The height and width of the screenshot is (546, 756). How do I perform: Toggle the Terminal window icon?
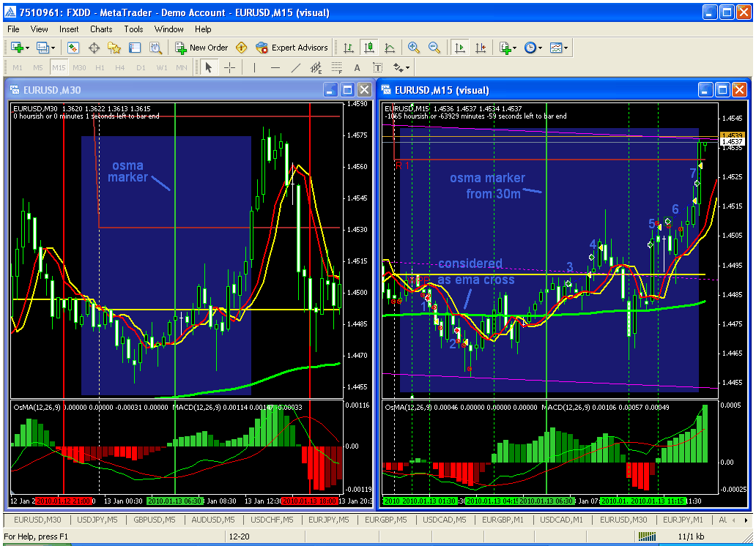tap(135, 48)
